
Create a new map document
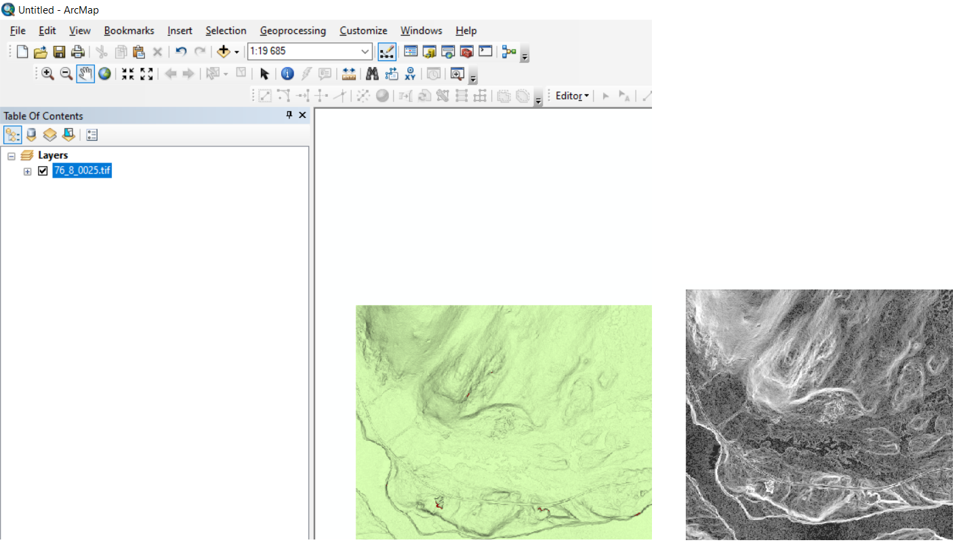[x=22, y=52]
